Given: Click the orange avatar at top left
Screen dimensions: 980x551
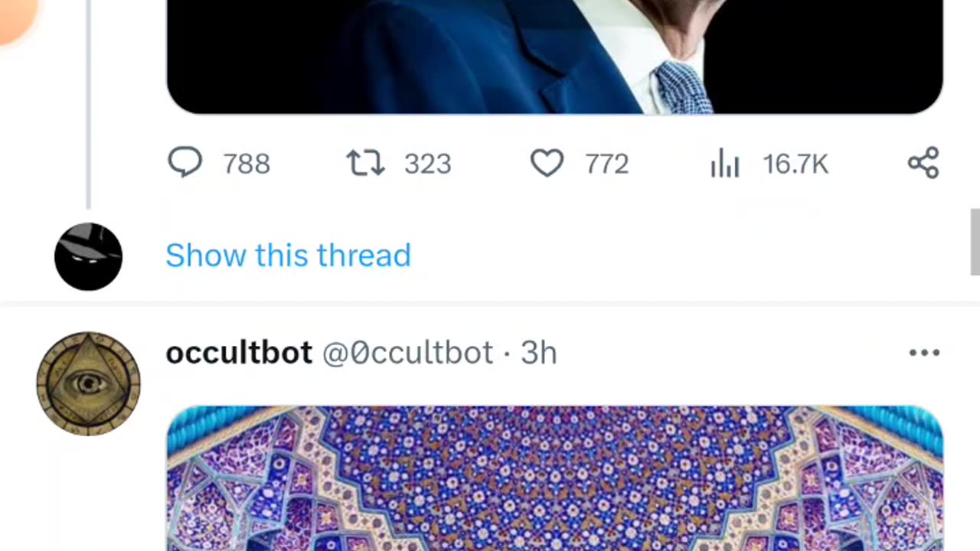Looking at the screenshot, I should (15, 19).
